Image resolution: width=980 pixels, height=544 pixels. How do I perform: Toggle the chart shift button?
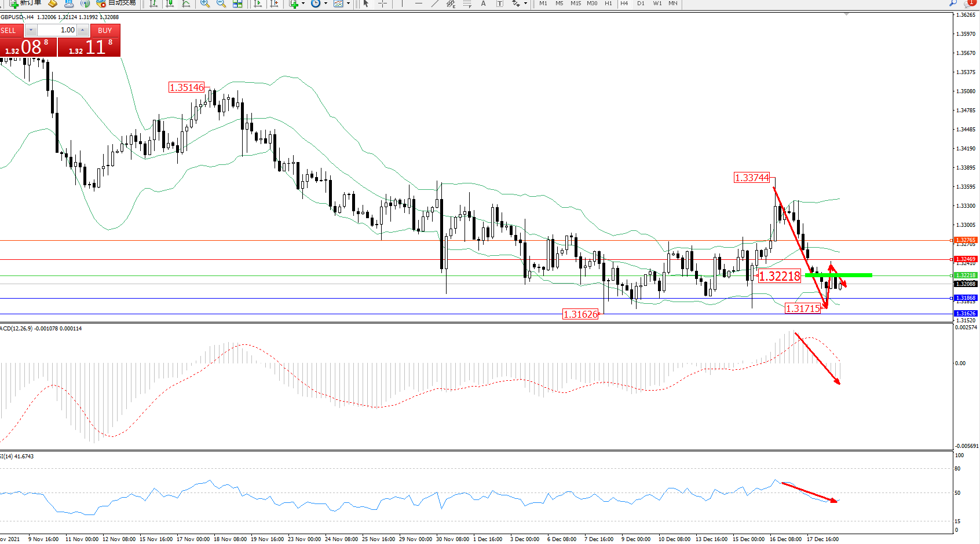click(x=274, y=3)
